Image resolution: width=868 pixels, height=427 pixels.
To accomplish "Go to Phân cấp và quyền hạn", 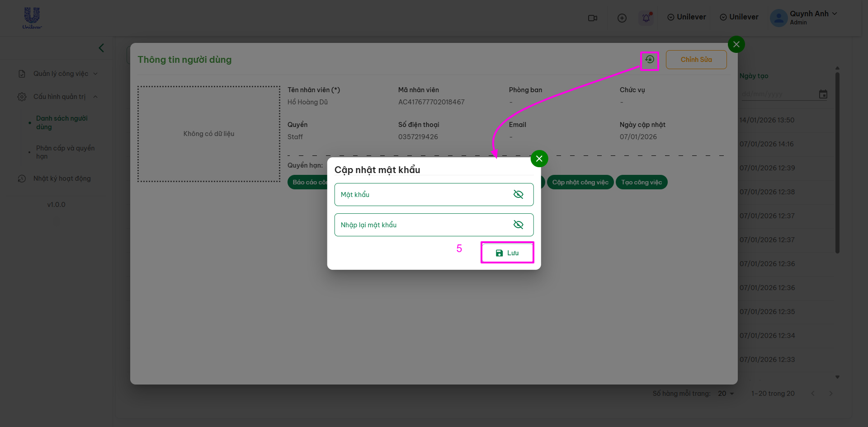I will [65, 152].
